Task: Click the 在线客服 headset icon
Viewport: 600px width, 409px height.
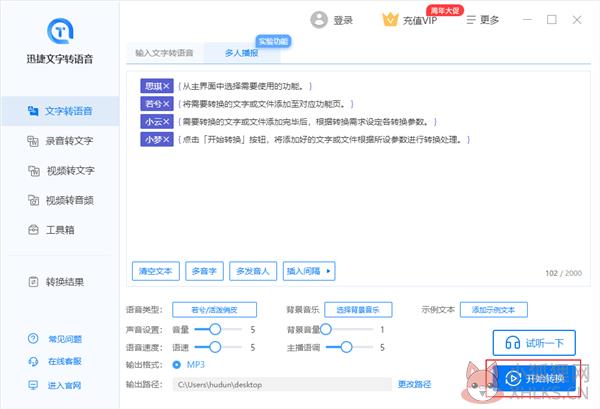Action: [33, 361]
